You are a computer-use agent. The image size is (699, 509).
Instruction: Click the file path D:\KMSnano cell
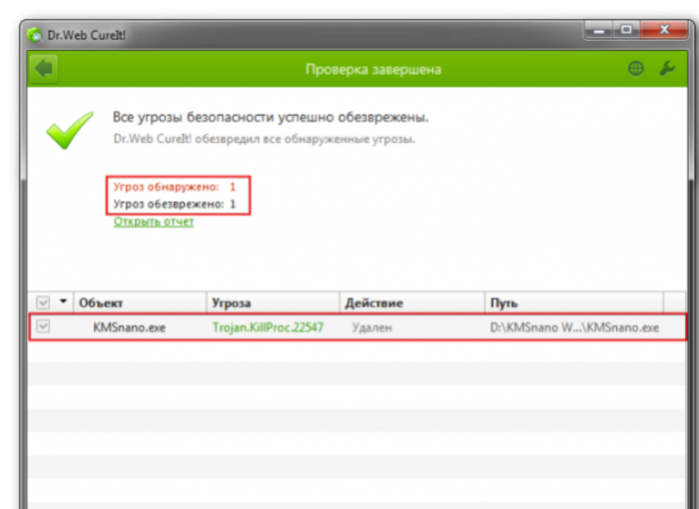pyautogui.click(x=574, y=328)
